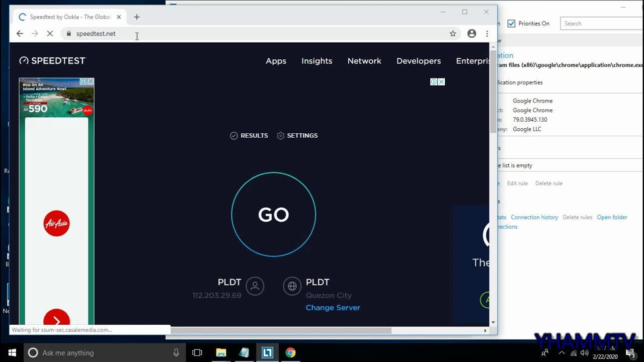Click the site padlock icon

pyautogui.click(x=69, y=34)
